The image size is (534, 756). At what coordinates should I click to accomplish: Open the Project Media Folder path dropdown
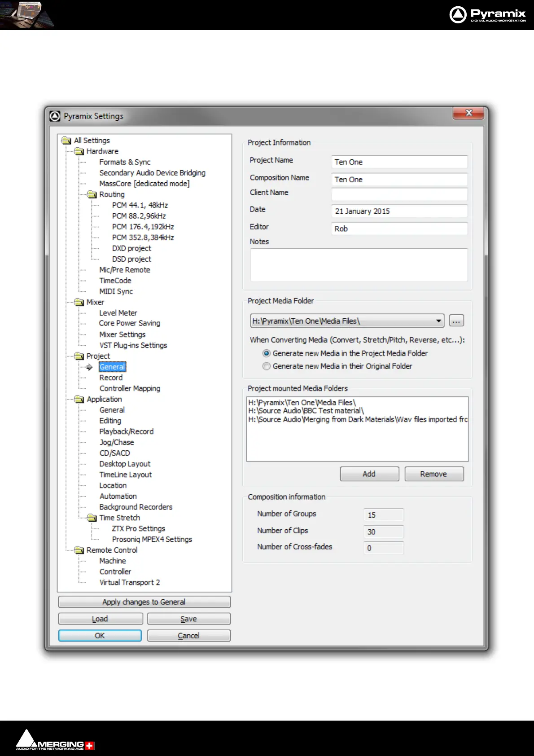click(438, 321)
